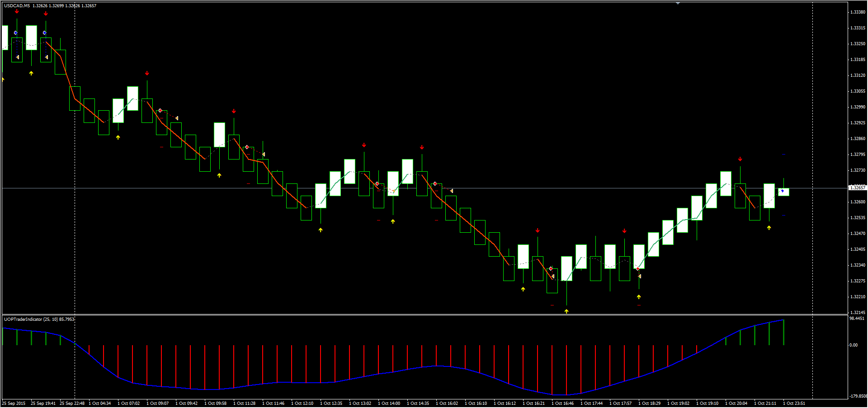Click time axis label 1 Oct 16:10
The height and width of the screenshot is (408, 868).
[x=476, y=403]
